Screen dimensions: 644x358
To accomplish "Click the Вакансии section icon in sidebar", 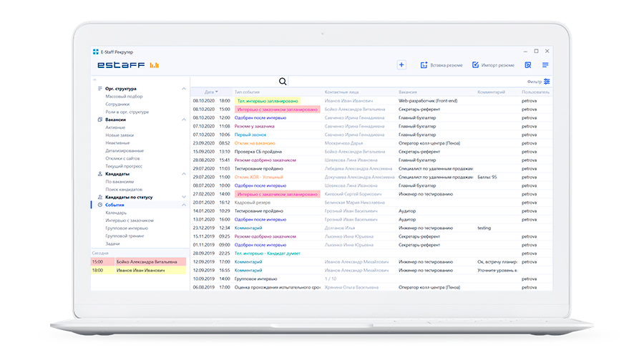I will pyautogui.click(x=100, y=120).
